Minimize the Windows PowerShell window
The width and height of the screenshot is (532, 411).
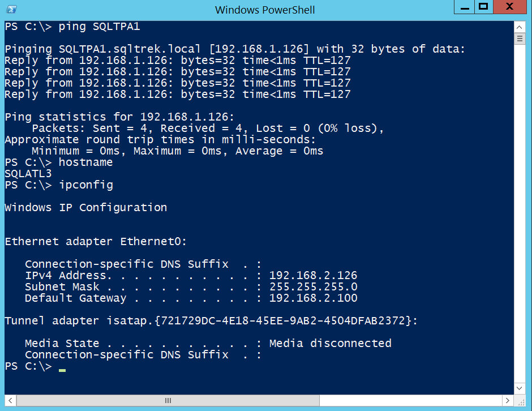click(464, 7)
